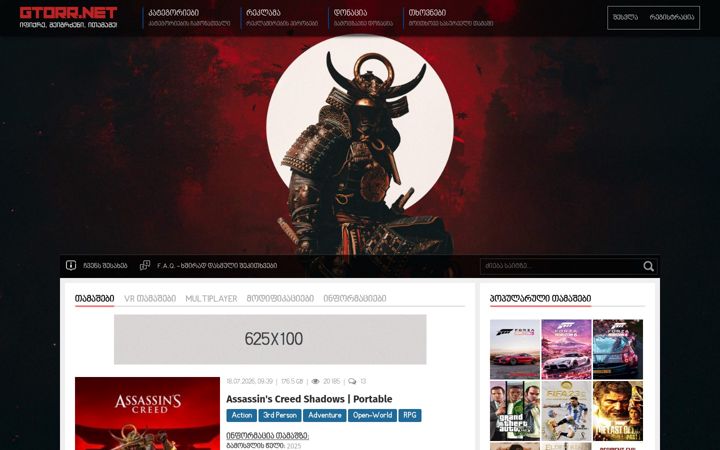Viewport: 720px width, 450px height.
Task: Click the პოპულარული თამაშები heading
Action: click(540, 298)
